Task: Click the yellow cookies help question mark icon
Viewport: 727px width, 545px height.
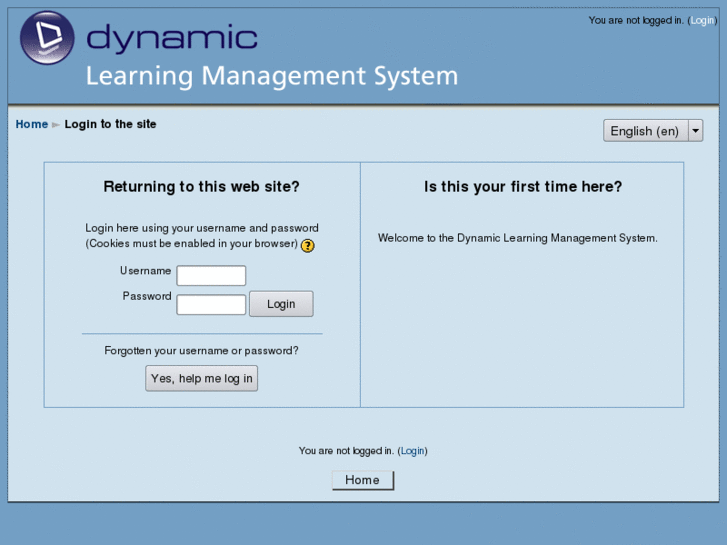Action: pos(307,245)
